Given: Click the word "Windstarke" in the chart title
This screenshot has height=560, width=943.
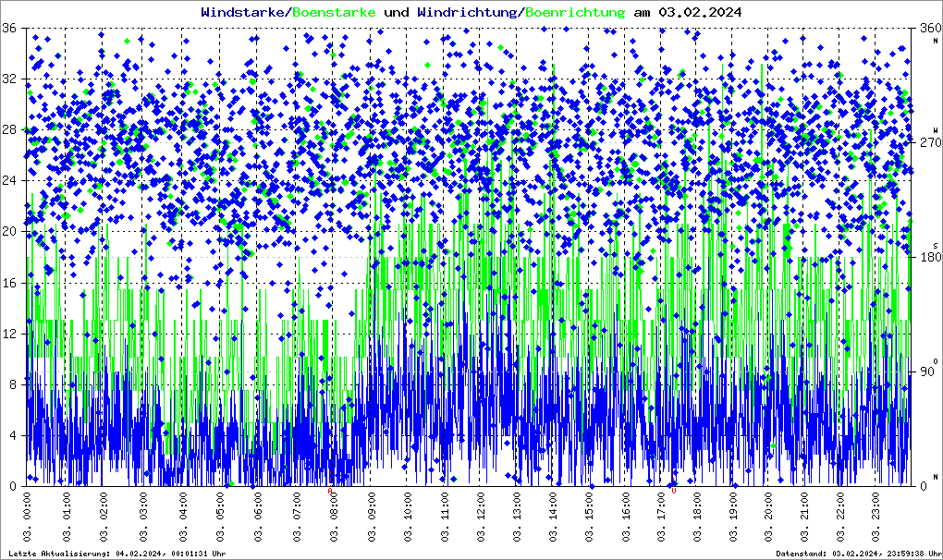Looking at the screenshot, I should pos(244,12).
